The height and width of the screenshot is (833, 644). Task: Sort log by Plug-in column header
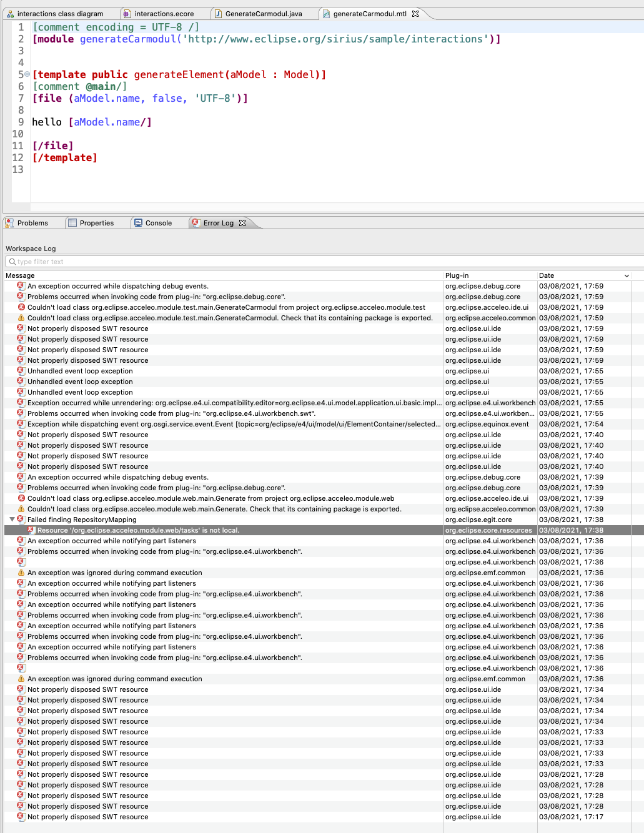490,275
